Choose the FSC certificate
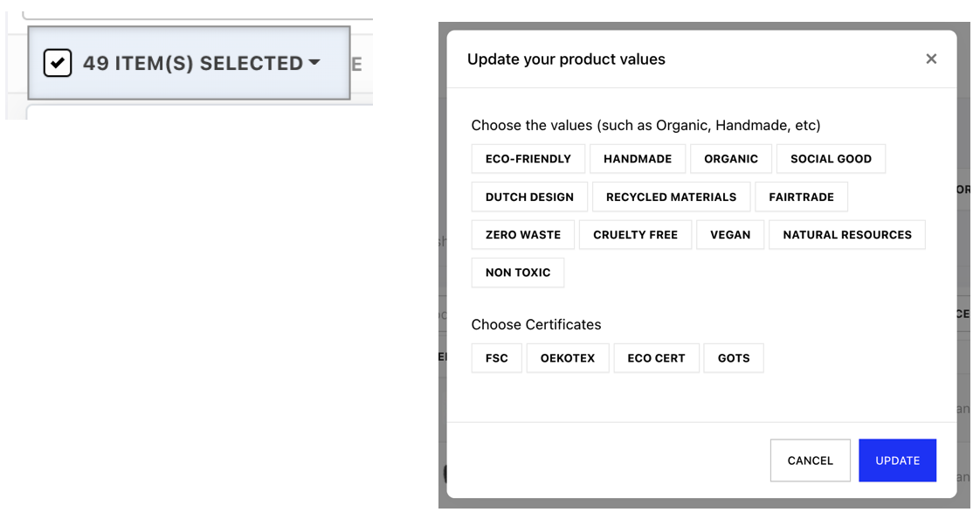 [496, 358]
